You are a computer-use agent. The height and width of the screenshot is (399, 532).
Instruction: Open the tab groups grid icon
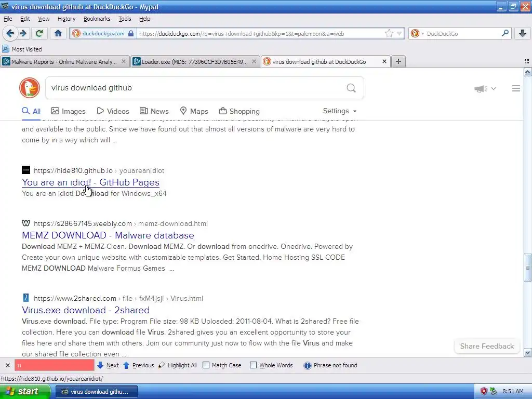pos(527,61)
